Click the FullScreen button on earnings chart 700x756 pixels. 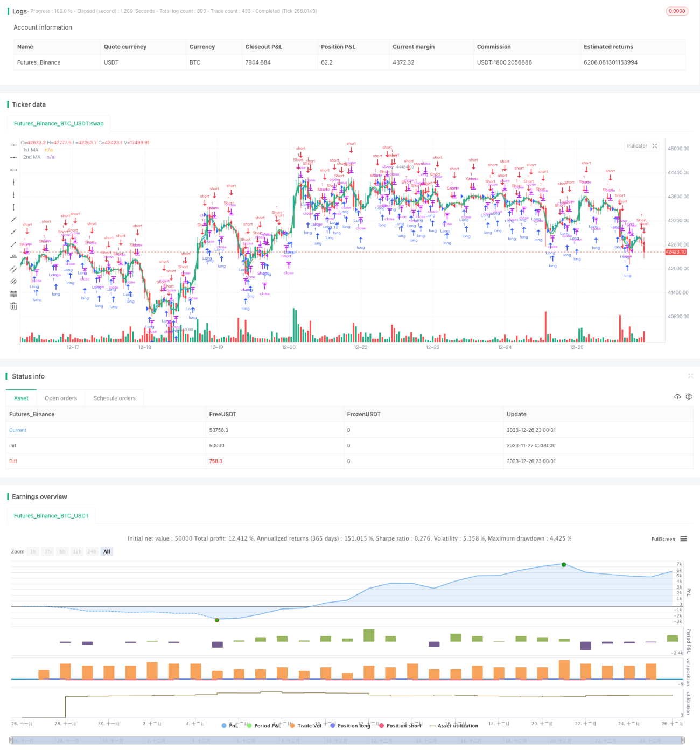click(x=663, y=539)
